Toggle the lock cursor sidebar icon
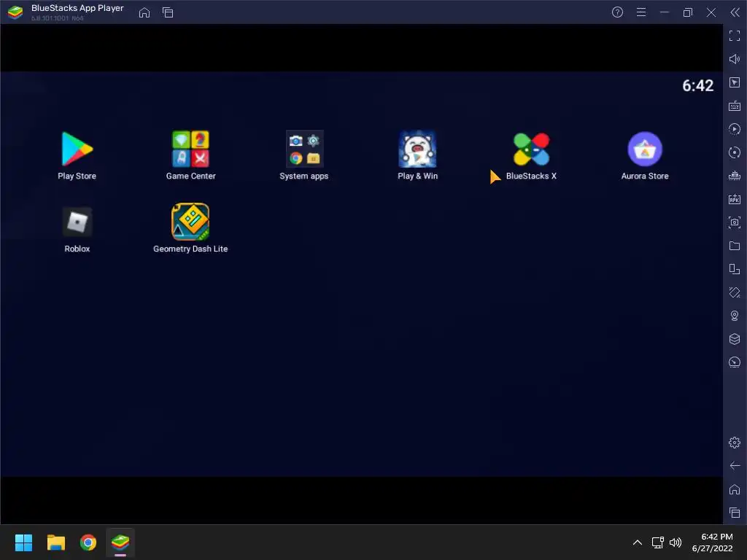The image size is (747, 560). [x=734, y=82]
